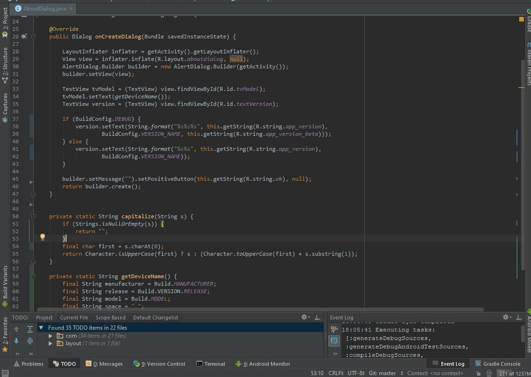Expand the com TODO tree node
Screen dimensions: 531x377
50,336
